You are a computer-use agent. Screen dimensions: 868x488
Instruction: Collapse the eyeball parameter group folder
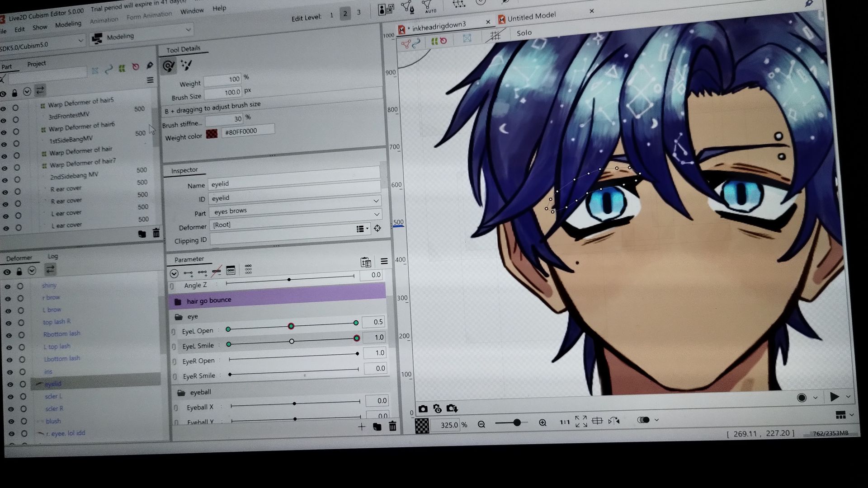tap(181, 393)
